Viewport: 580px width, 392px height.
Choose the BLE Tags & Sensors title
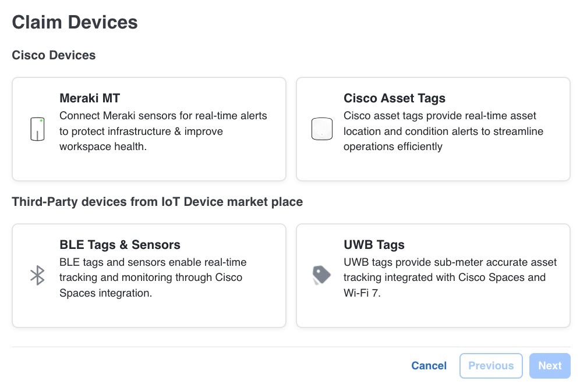[120, 245]
